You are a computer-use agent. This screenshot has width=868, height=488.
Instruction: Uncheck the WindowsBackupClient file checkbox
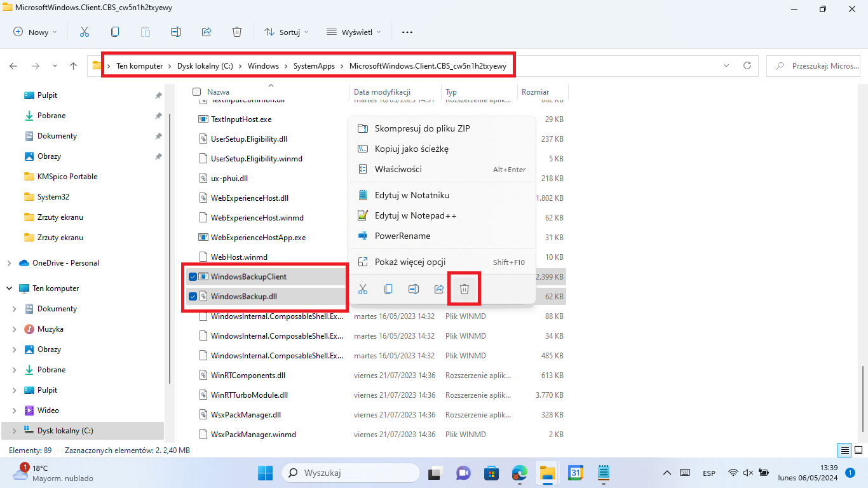193,276
